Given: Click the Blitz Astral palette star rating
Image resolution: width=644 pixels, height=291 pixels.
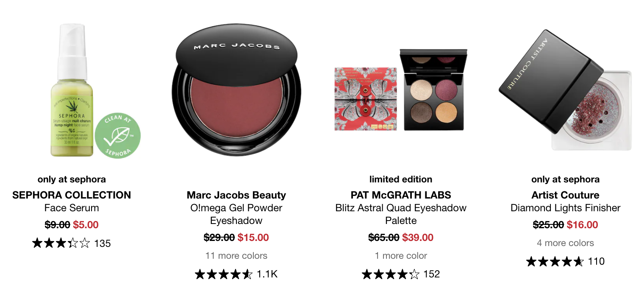Looking at the screenshot, I should (391, 274).
